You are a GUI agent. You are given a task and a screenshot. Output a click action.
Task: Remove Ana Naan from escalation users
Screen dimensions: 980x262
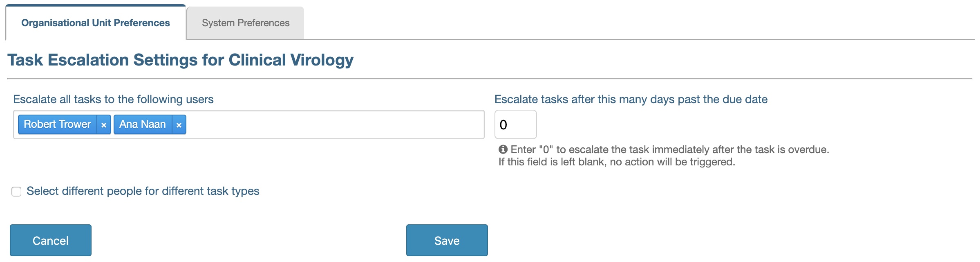[179, 125]
